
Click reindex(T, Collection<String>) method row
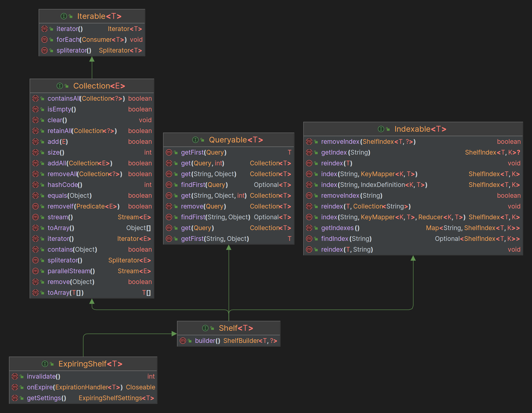tap(413, 206)
